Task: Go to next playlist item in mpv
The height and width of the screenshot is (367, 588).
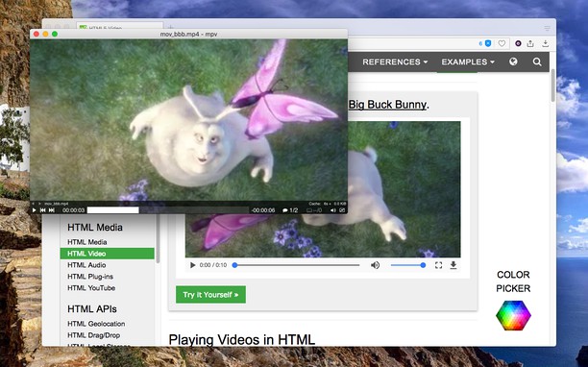Action: (39, 204)
